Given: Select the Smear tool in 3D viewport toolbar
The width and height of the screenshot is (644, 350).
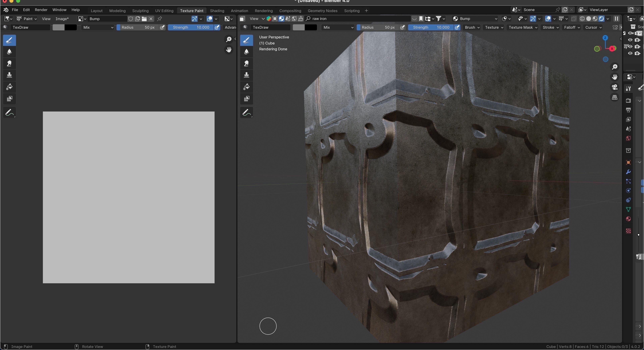Looking at the screenshot, I should click(247, 63).
